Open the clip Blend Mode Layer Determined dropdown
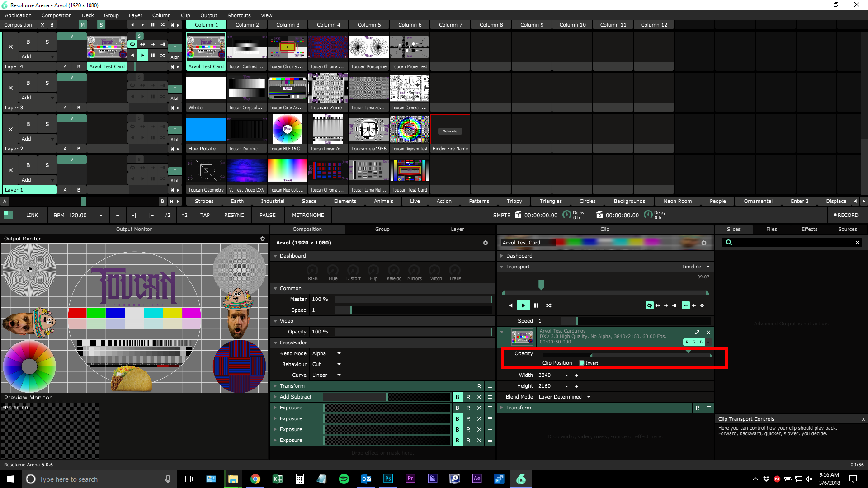Screen dimensions: 868x488 (565, 397)
